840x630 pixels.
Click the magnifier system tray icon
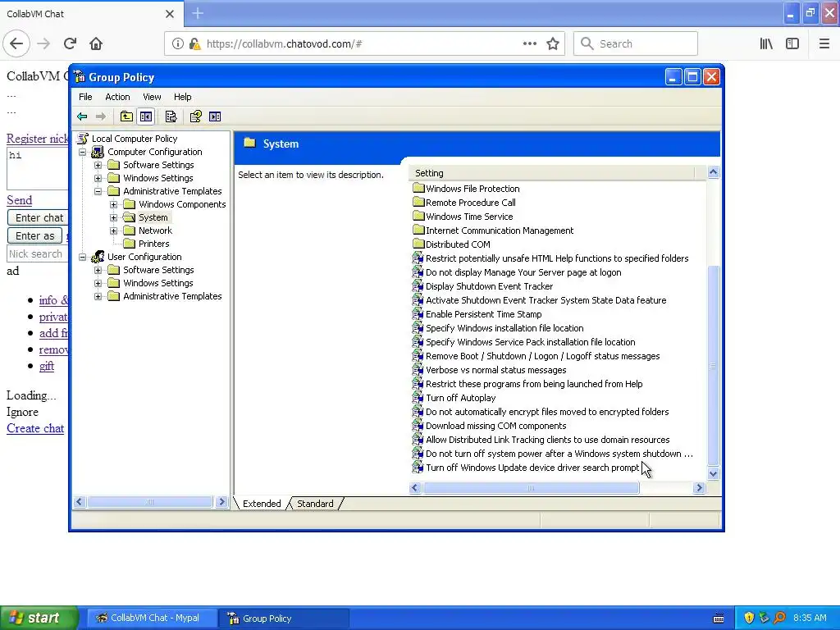779,618
